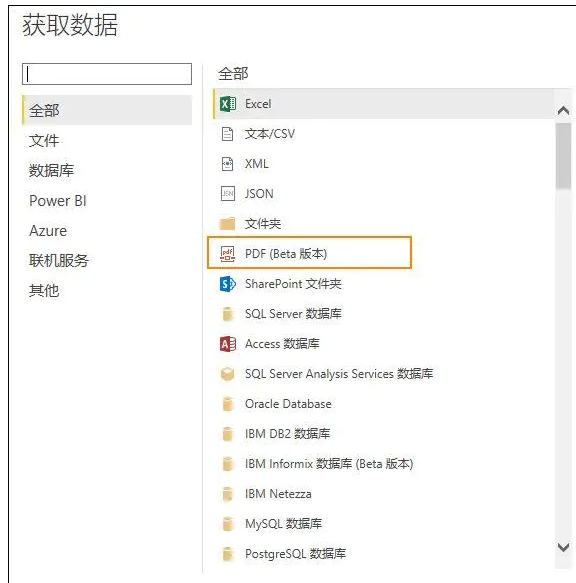Choose the XML file icon

pyautogui.click(x=227, y=164)
